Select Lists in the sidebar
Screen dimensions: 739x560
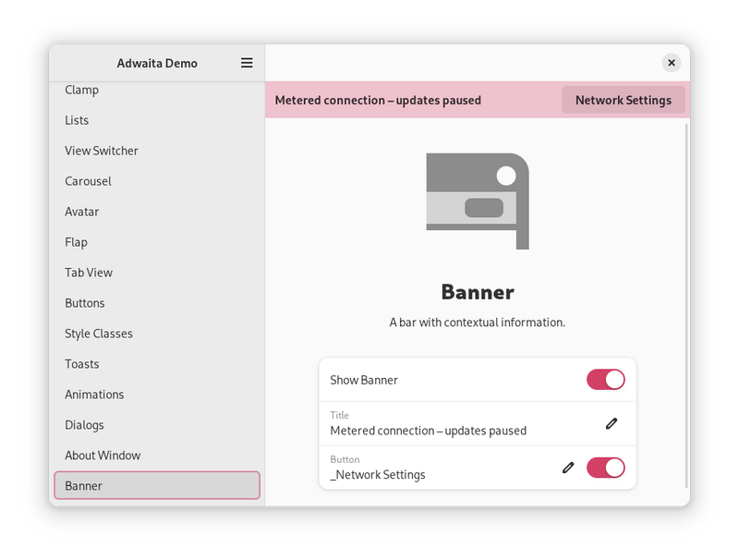pyautogui.click(x=157, y=120)
